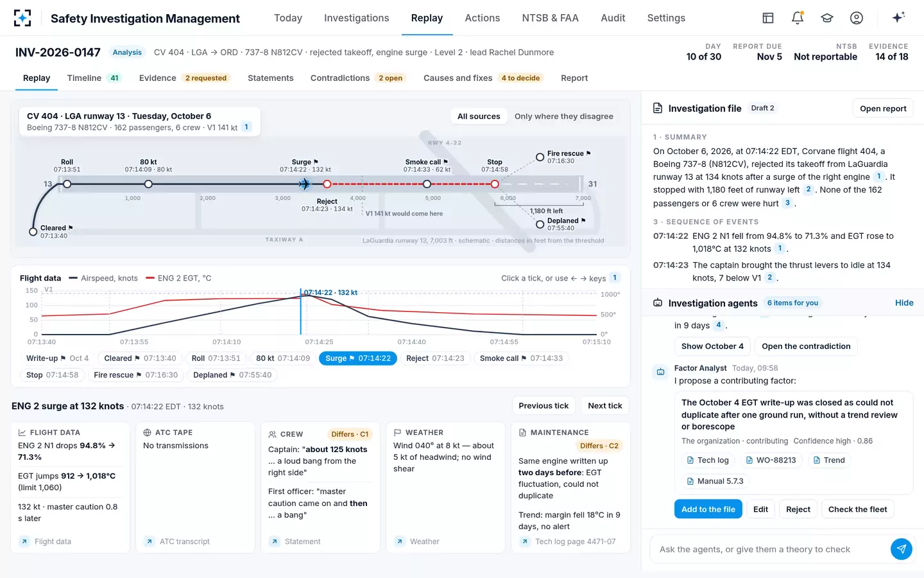
Task: Click Add to the file
Action: point(708,509)
